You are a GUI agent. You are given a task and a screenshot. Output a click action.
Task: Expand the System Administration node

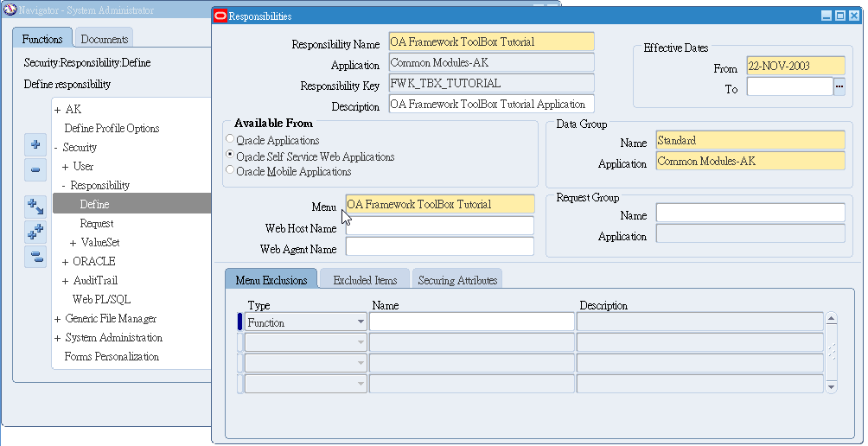58,338
